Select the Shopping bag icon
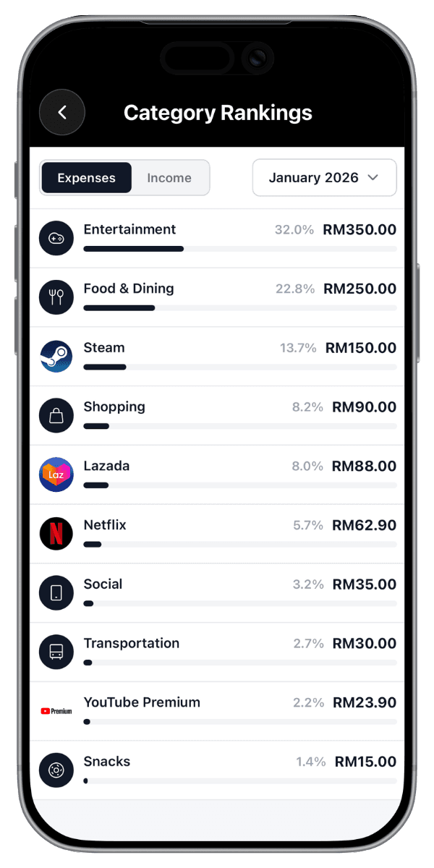The image size is (434, 868). (x=56, y=416)
